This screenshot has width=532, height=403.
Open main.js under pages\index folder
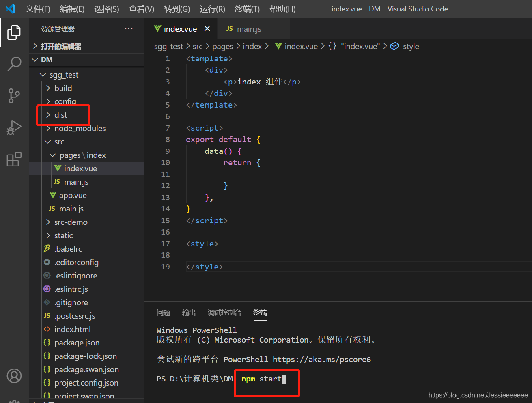tap(76, 182)
